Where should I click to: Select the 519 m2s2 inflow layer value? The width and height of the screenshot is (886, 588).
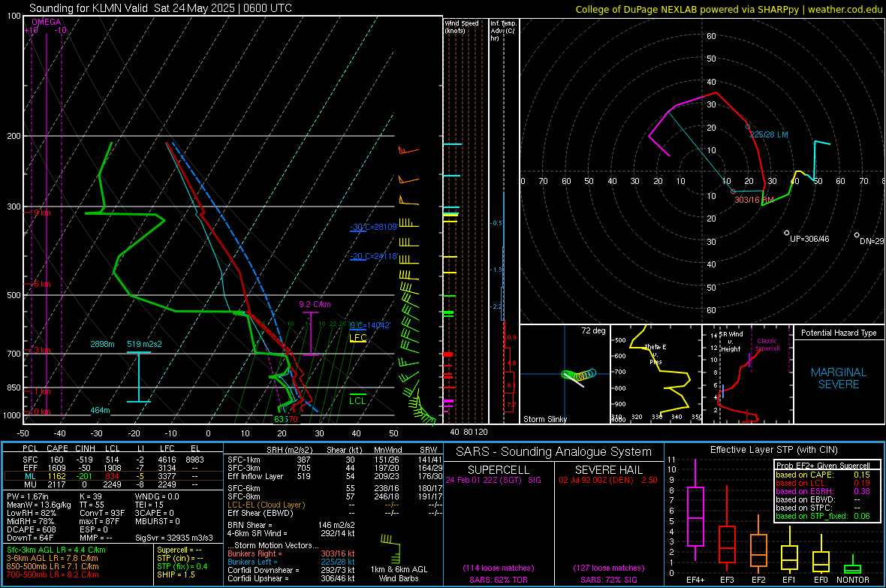tap(144, 344)
